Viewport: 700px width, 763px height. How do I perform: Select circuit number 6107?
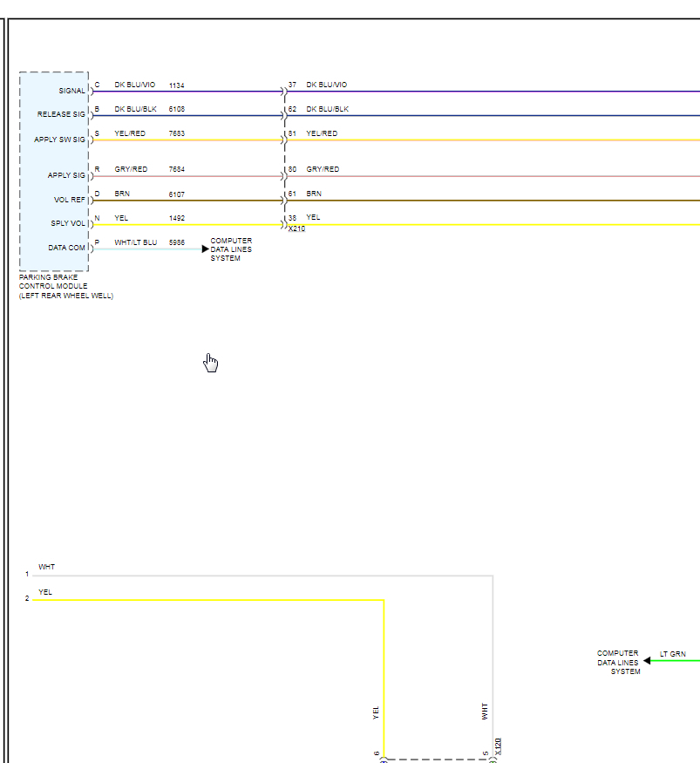point(177,194)
